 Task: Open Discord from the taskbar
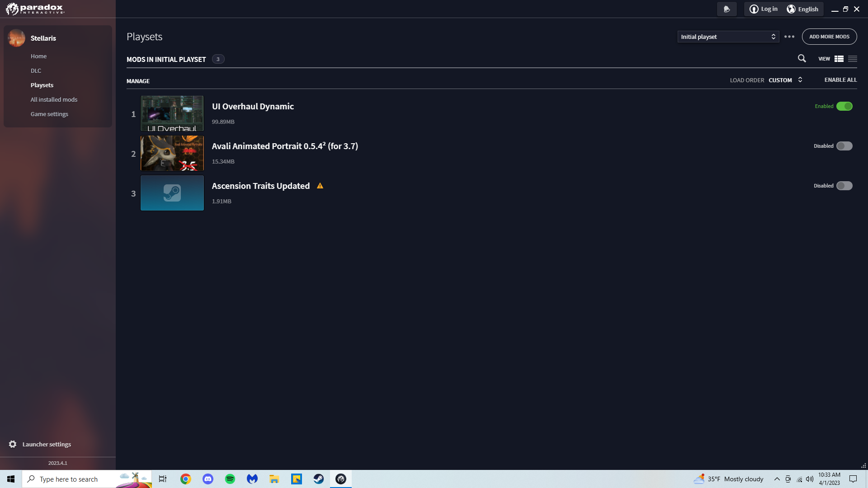(208, 479)
